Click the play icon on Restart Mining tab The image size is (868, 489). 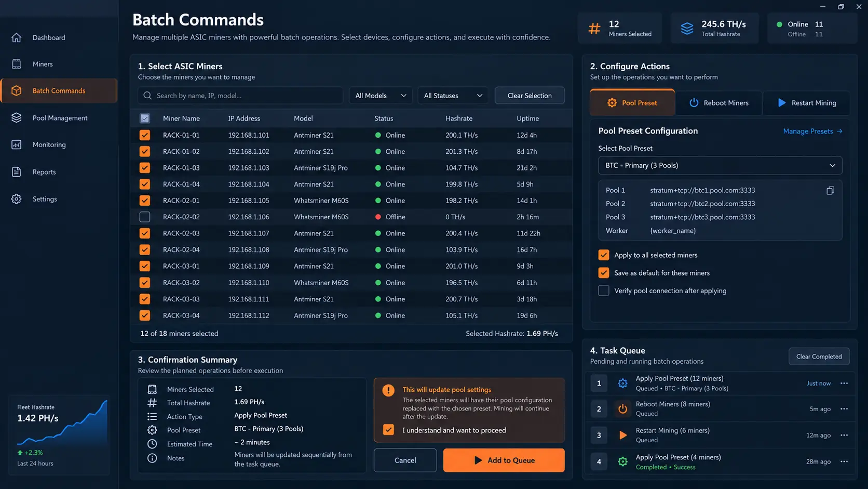click(x=782, y=103)
